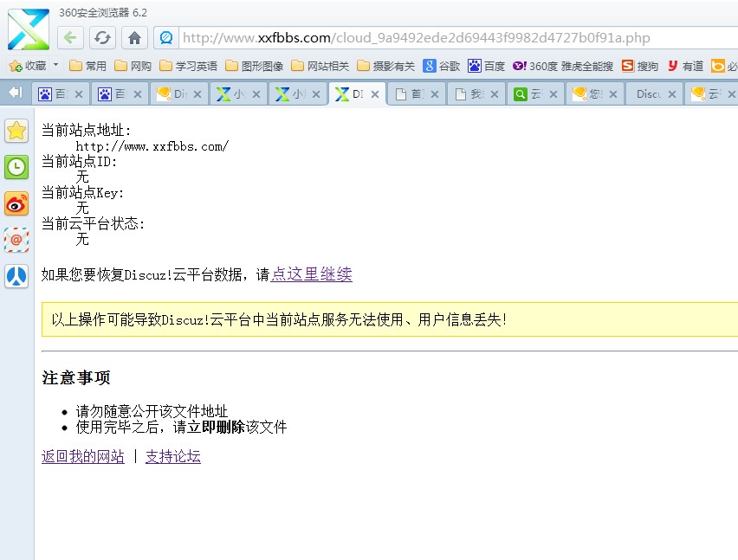Close the active DI tab
This screenshot has height=560, width=738.
coord(375,94)
